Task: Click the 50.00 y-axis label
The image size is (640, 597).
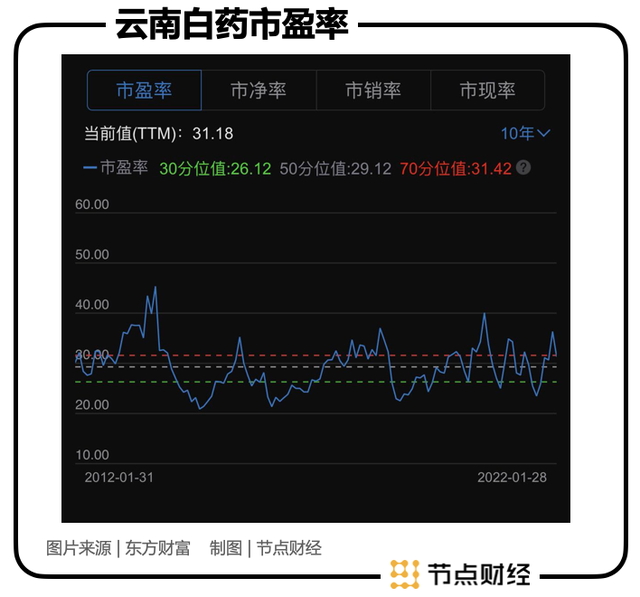Action: coord(92,255)
